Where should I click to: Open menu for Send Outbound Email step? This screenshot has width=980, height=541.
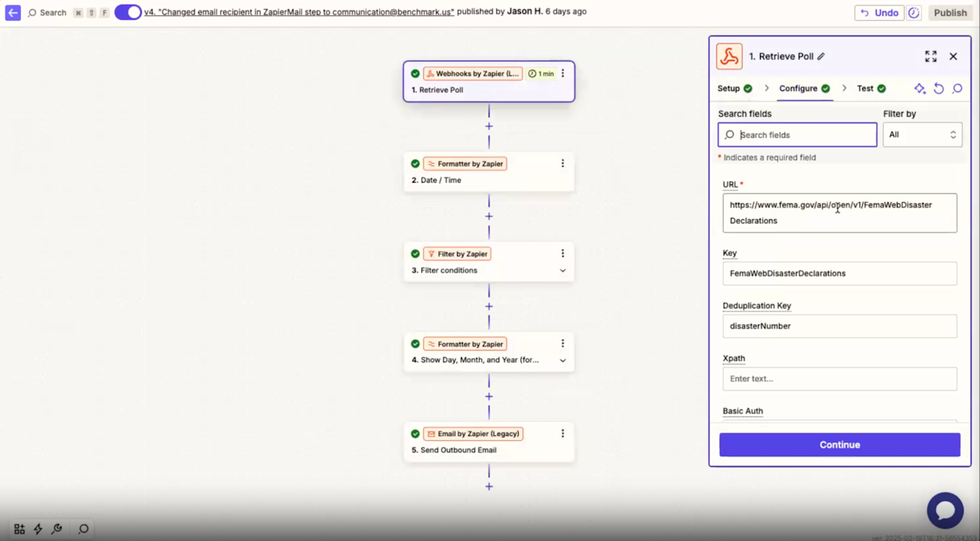[x=563, y=433]
